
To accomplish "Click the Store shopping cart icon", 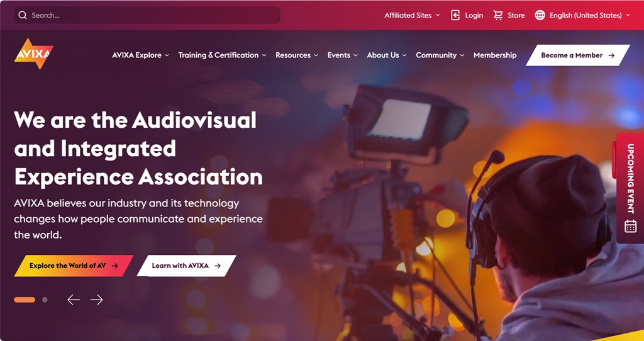I will (x=498, y=15).
